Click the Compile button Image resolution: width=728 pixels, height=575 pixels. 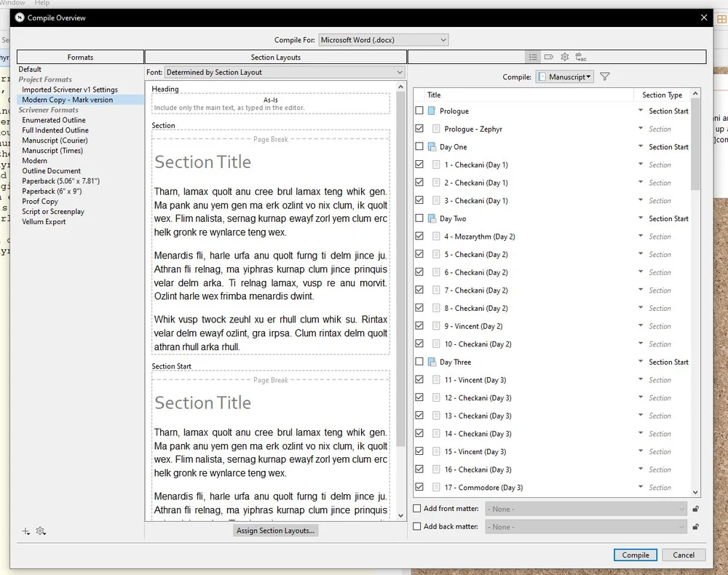pyautogui.click(x=635, y=555)
